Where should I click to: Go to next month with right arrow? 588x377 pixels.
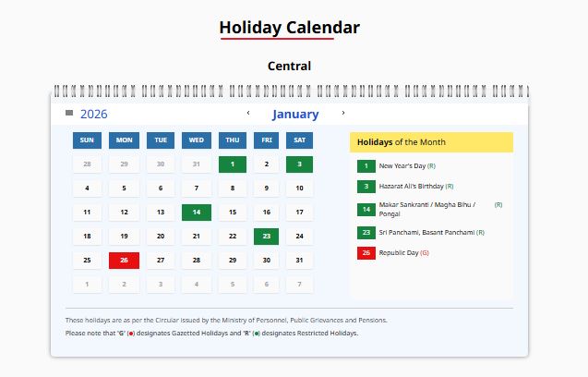tap(343, 114)
